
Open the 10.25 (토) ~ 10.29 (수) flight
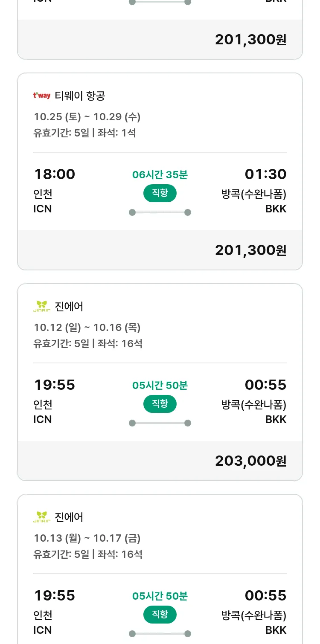(87, 116)
